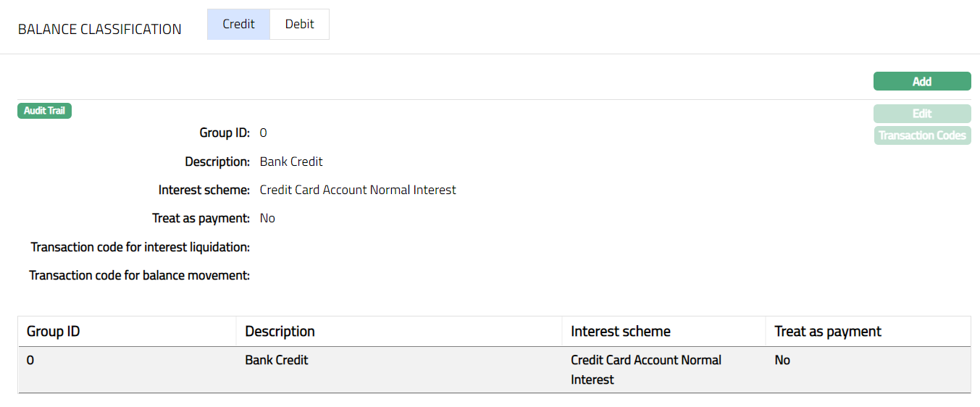Click the Treat as payment column header
This screenshot has width=980, height=407.
(827, 332)
